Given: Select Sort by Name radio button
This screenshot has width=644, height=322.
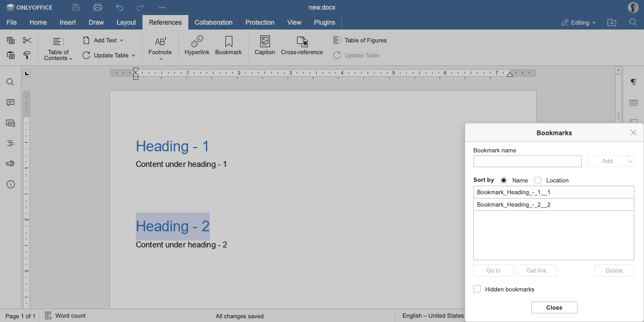Looking at the screenshot, I should 503,180.
